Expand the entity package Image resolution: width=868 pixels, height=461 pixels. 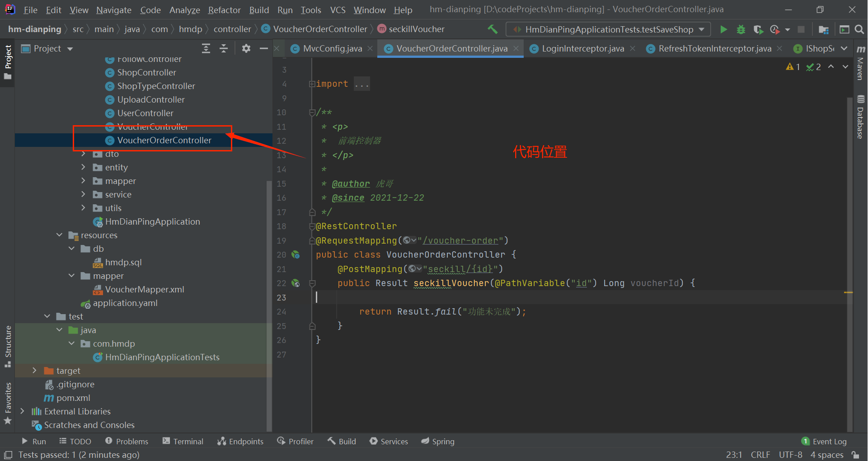click(83, 167)
